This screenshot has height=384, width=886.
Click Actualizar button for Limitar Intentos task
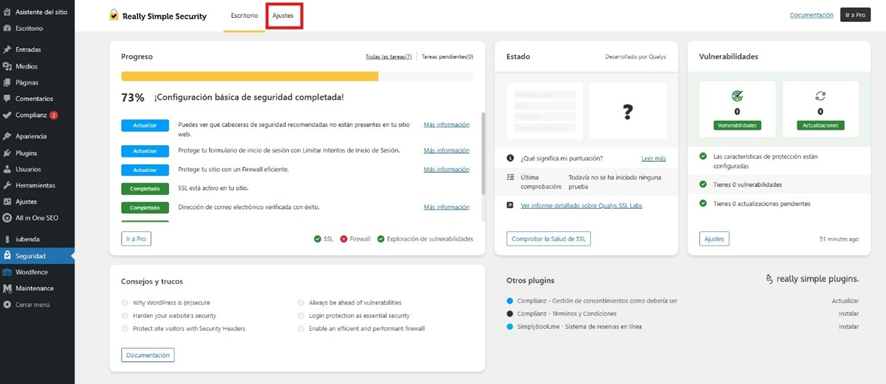coord(145,151)
